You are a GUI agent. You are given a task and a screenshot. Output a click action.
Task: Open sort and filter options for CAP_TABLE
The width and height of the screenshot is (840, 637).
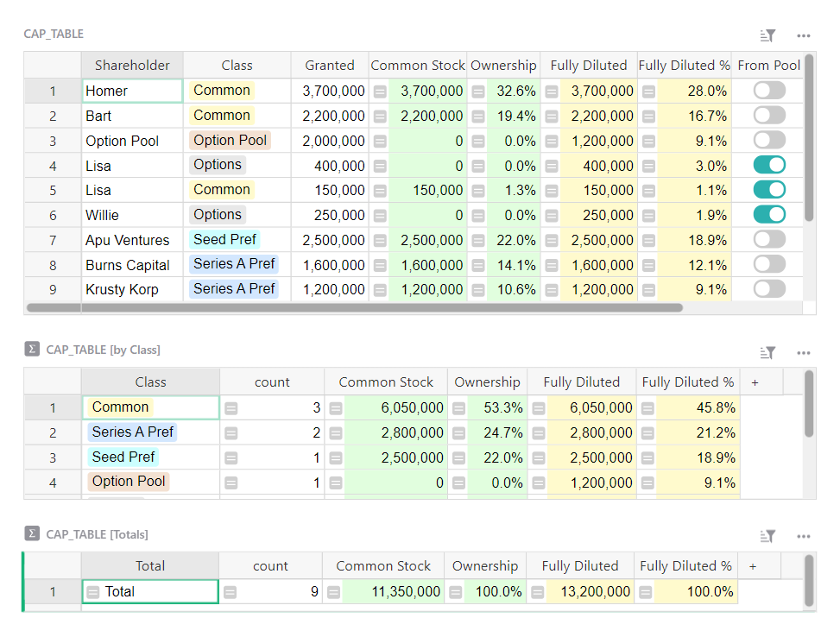767,35
